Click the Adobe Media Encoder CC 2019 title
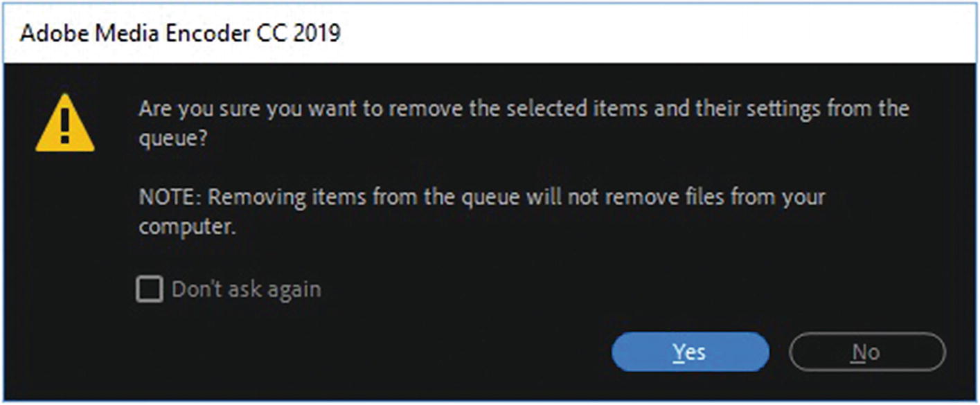Viewport: 980px width, 405px height. (x=180, y=33)
